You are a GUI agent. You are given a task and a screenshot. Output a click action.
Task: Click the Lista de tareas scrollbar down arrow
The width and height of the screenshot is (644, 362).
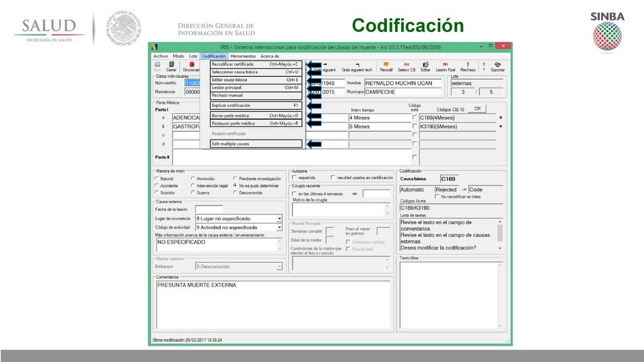[x=500, y=248]
